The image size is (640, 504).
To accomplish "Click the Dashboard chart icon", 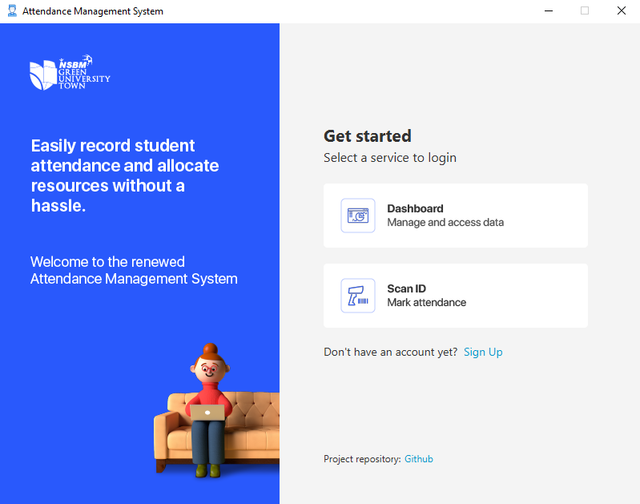I will pos(358,215).
